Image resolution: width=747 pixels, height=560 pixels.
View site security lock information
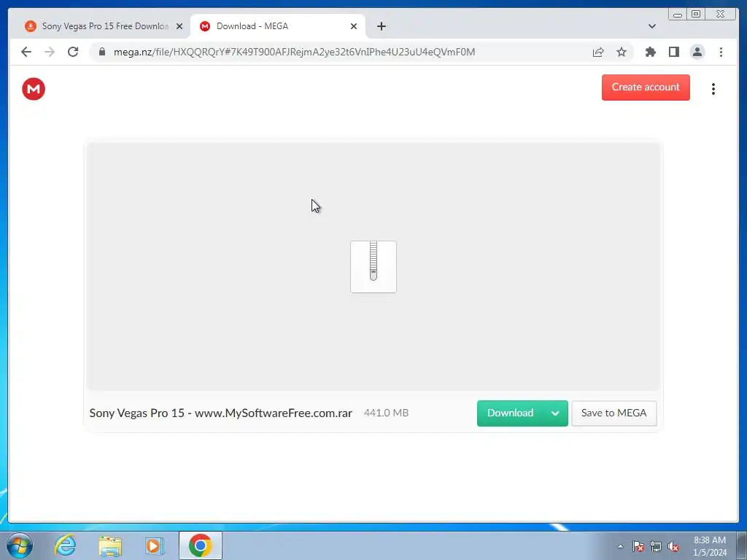[102, 52]
